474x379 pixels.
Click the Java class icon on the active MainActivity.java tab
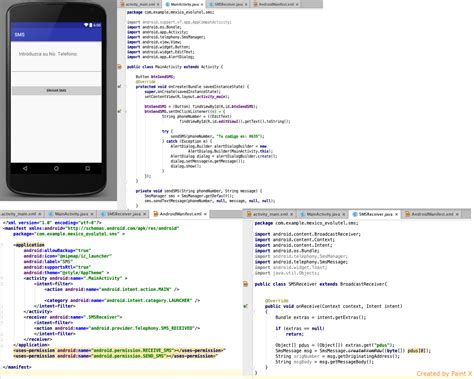[x=167, y=5]
